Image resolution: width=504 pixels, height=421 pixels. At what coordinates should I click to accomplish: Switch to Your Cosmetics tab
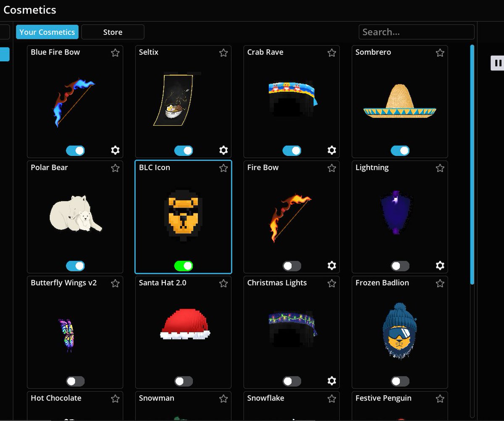point(47,32)
